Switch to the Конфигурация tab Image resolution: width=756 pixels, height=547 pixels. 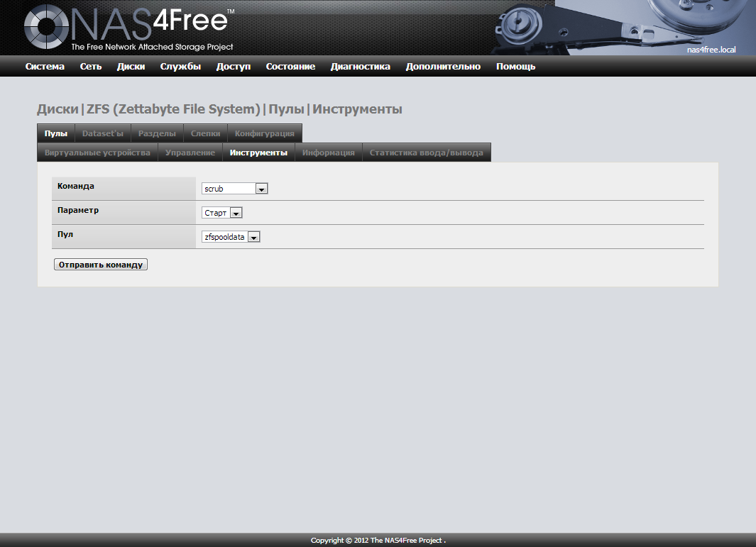coord(265,133)
